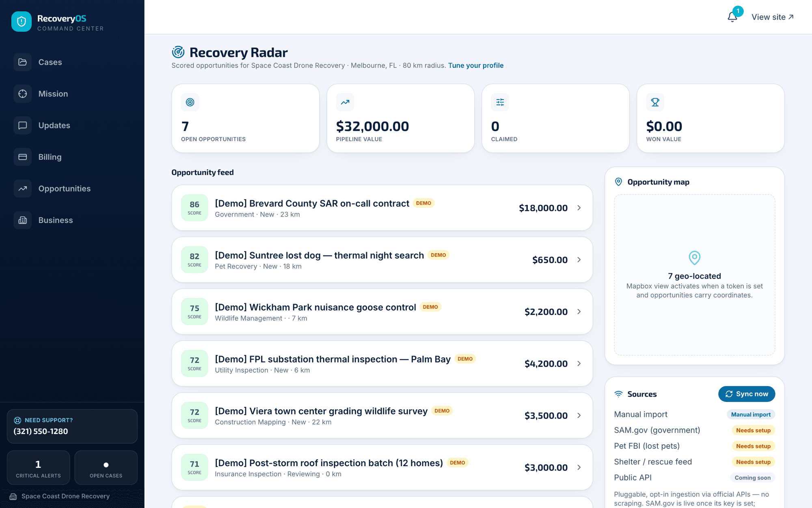
Task: Click the $18,000.00 amount
Action: tap(543, 208)
